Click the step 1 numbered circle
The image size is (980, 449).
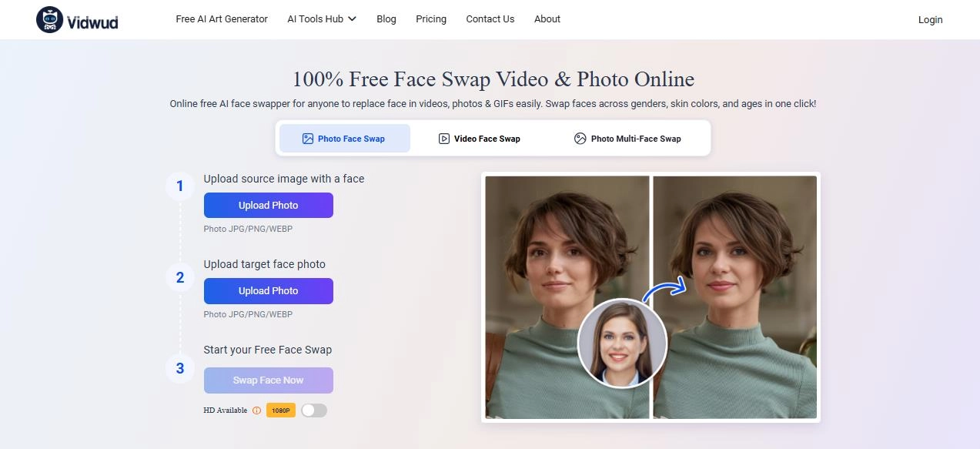click(x=180, y=186)
